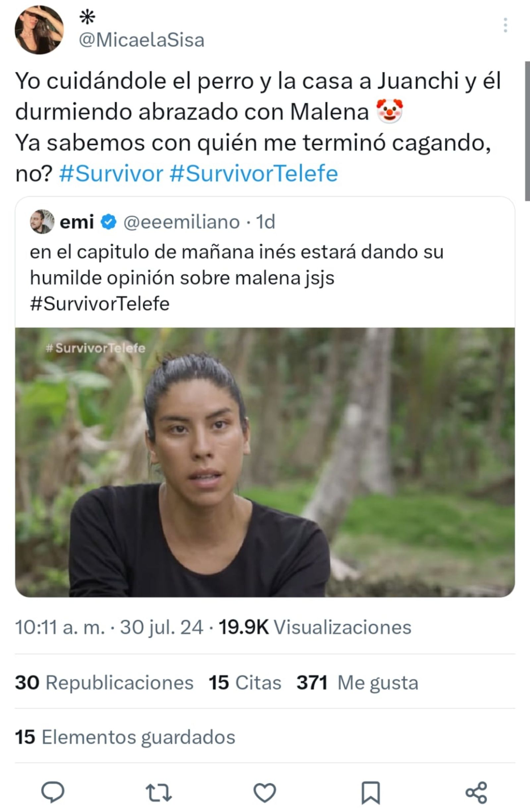
Task: Open the 19.9K Visualizaciones stats
Action: click(315, 627)
